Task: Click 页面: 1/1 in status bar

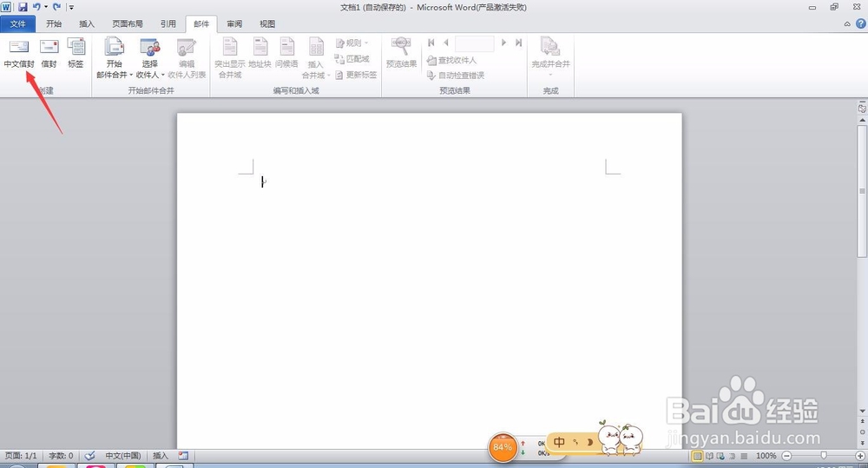Action: pos(21,455)
